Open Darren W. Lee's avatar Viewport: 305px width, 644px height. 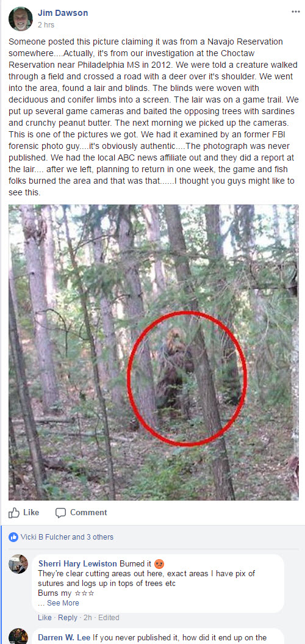click(18, 636)
